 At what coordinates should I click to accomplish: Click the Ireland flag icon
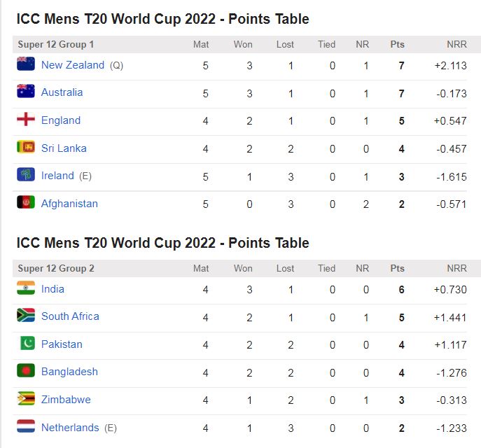click(26, 175)
